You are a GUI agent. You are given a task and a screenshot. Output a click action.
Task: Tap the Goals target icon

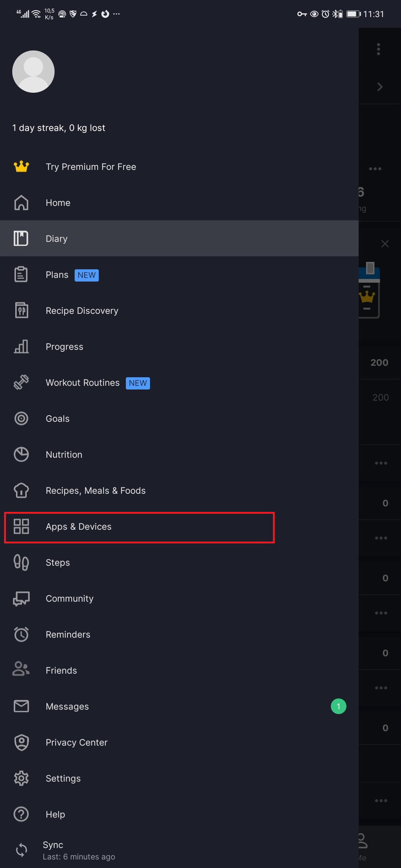coord(21,419)
